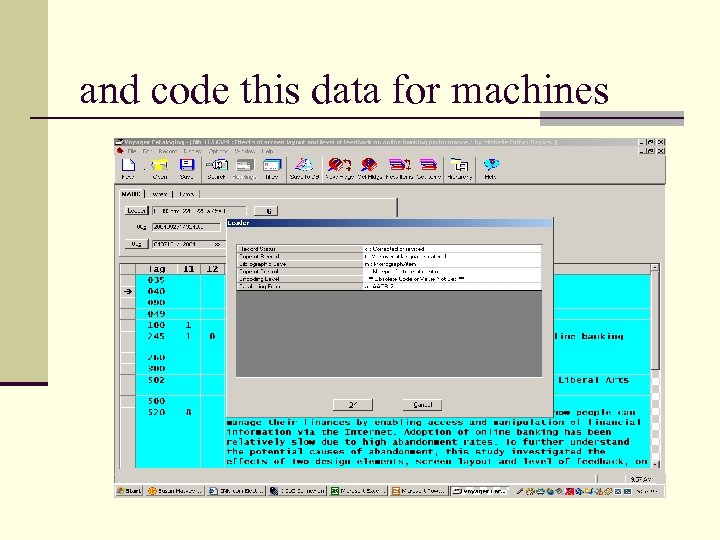Click the Save floppy disk toolbar icon

[186, 169]
